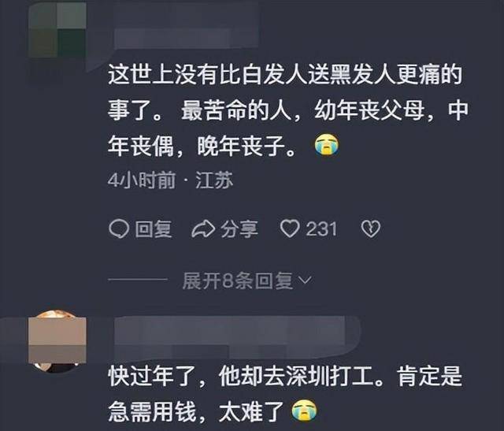Click the 4小时前 timestamp

click(x=142, y=180)
